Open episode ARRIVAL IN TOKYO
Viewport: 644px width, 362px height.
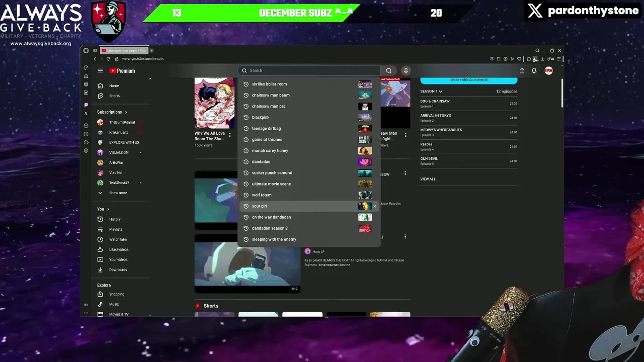(x=468, y=118)
